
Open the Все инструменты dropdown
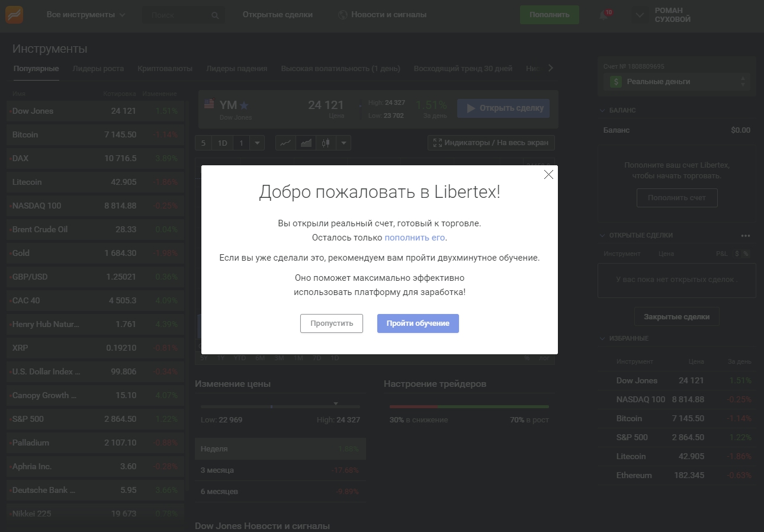[85, 14]
